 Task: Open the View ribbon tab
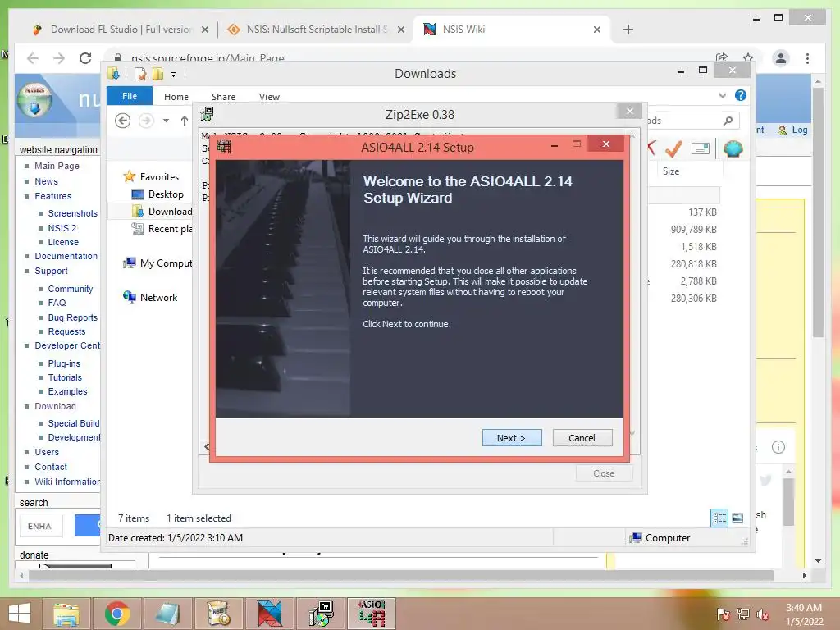(x=269, y=97)
